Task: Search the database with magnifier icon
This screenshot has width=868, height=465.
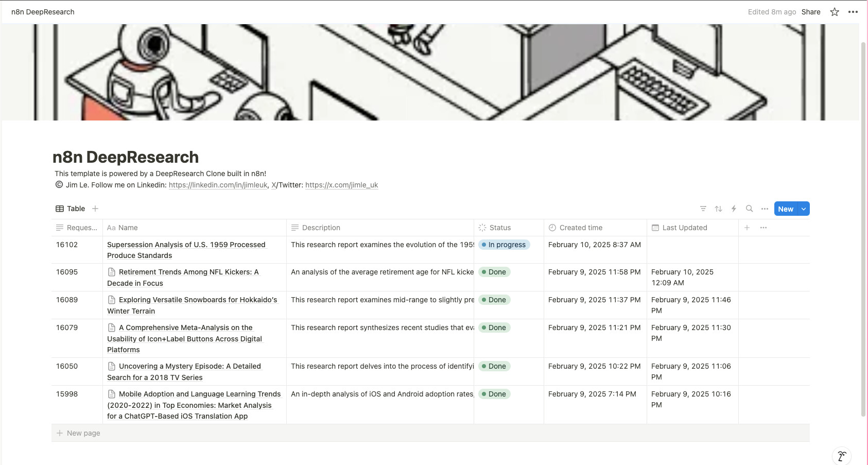Action: coord(750,209)
